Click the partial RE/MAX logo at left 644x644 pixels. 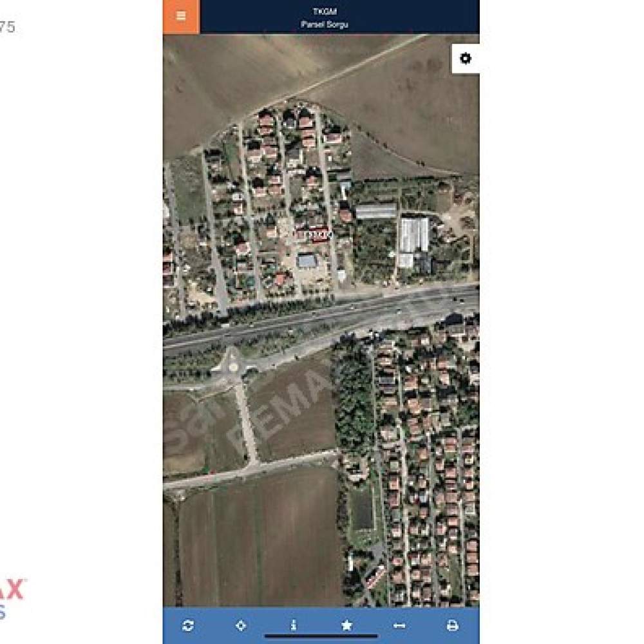[x=12, y=599]
